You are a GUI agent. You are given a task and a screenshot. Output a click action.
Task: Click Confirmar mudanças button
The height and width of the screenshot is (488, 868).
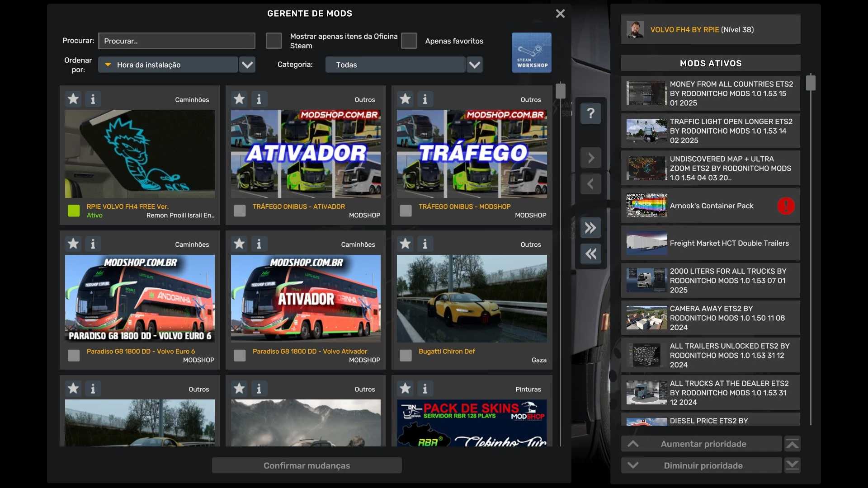tap(307, 465)
